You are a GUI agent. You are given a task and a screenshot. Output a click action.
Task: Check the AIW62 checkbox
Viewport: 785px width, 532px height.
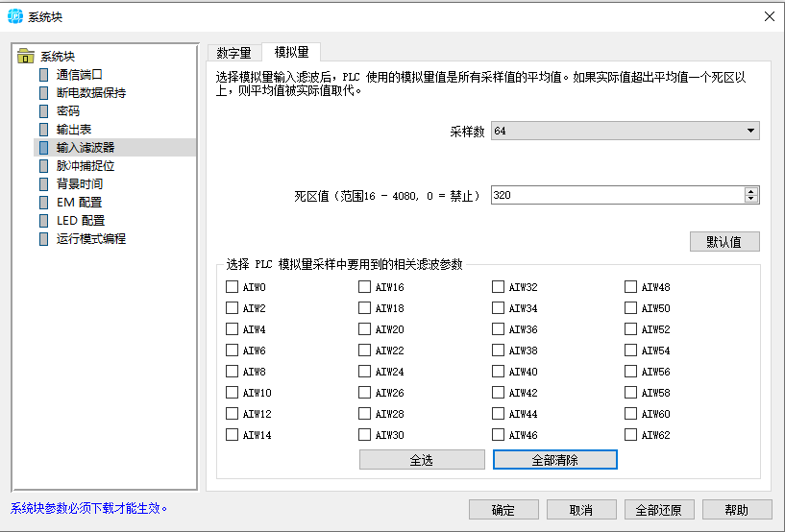tap(631, 434)
